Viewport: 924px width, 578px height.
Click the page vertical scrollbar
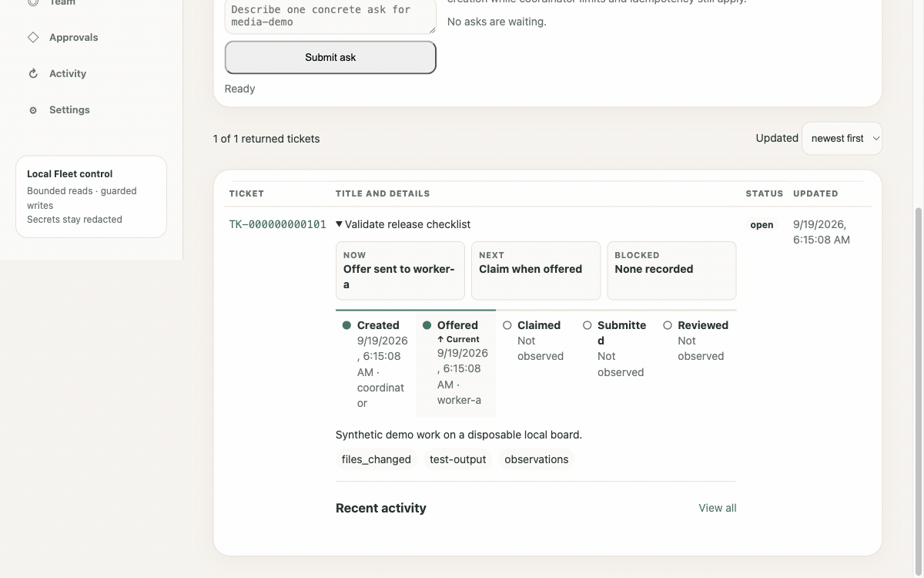[919, 391]
